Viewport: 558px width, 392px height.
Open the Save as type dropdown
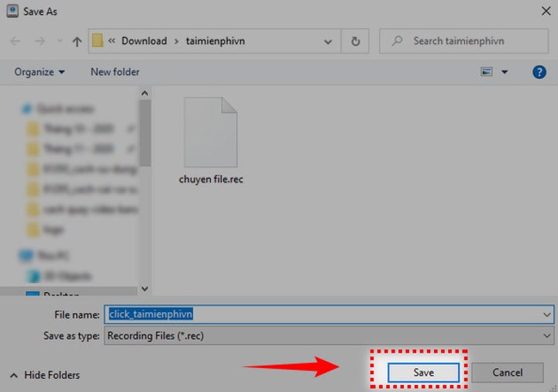547,336
